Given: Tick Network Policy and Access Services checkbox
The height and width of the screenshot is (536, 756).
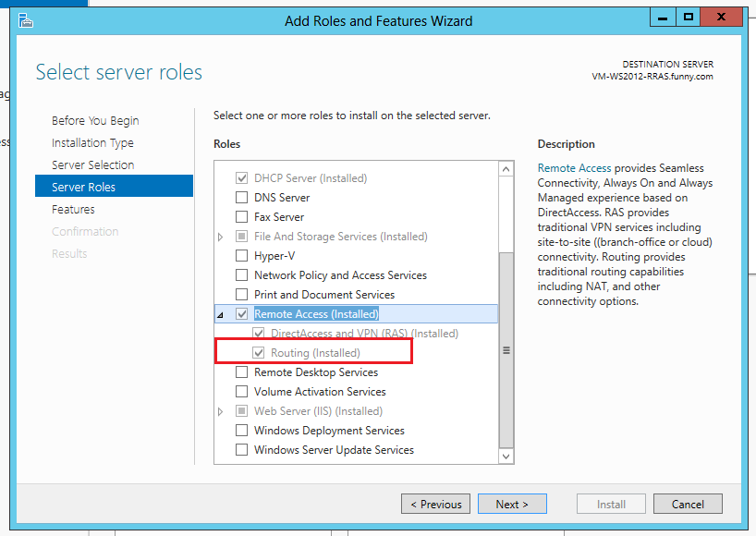Looking at the screenshot, I should (241, 275).
